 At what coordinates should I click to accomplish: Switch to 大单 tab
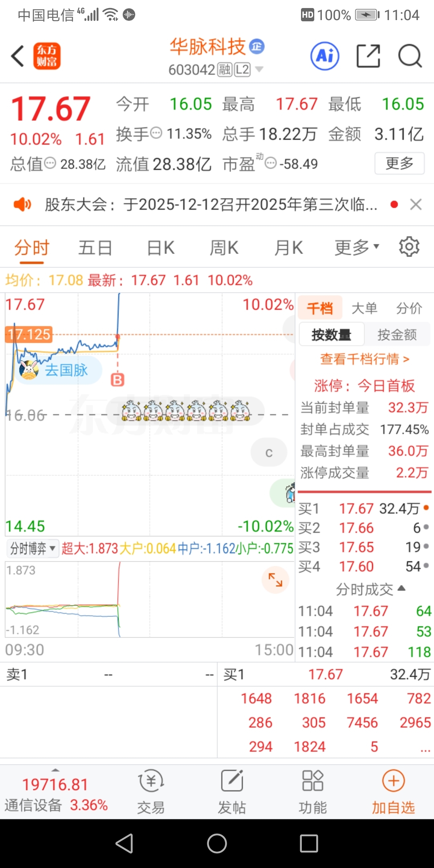pos(364,308)
